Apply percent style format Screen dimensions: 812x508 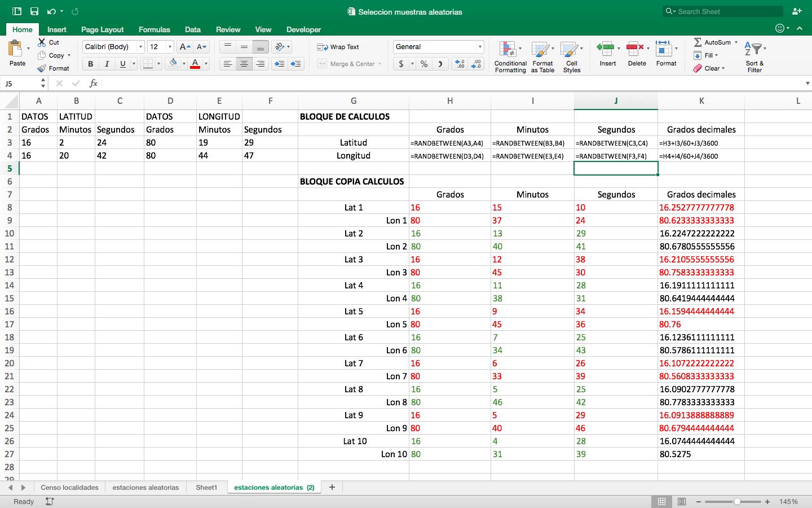(x=424, y=64)
